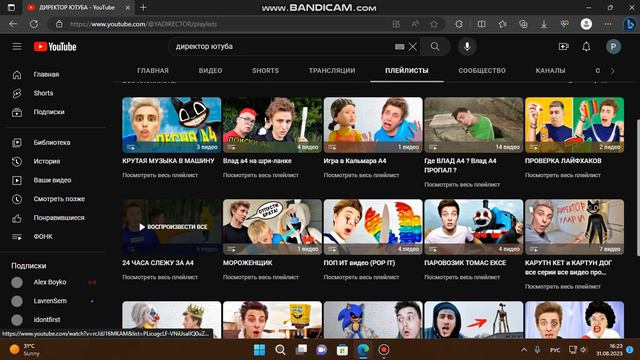Open ПРОВЕРКА ЛАЙФХАКОВ playlist thumbnail
This screenshot has width=640, height=360.
(574, 125)
